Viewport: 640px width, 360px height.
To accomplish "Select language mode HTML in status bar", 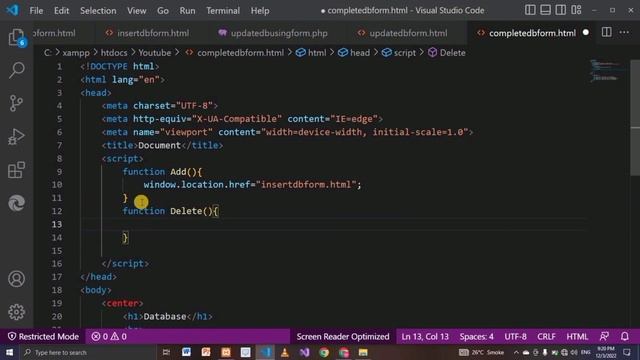I will click(x=577, y=336).
